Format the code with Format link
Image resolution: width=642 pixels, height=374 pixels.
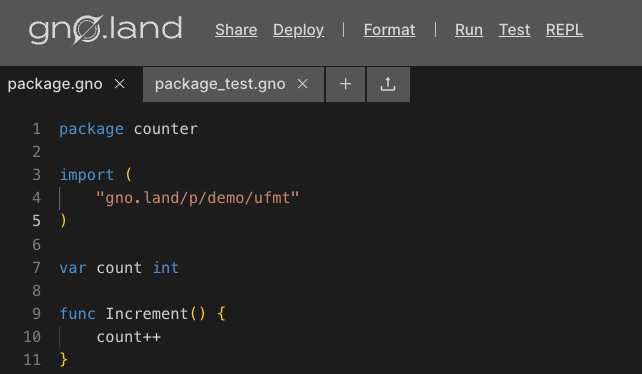click(x=389, y=30)
